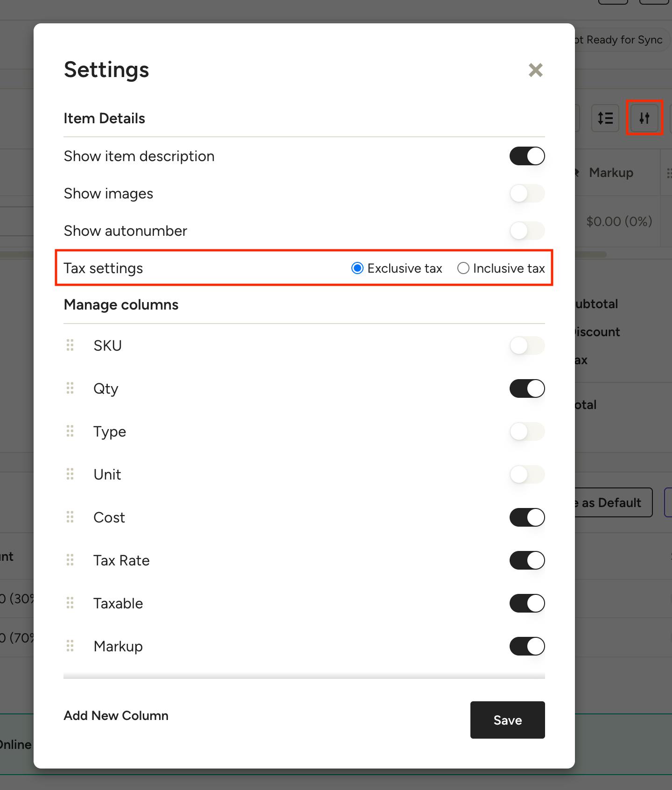Image resolution: width=672 pixels, height=790 pixels.
Task: Click the Qty row drag handle
Action: [70, 388]
